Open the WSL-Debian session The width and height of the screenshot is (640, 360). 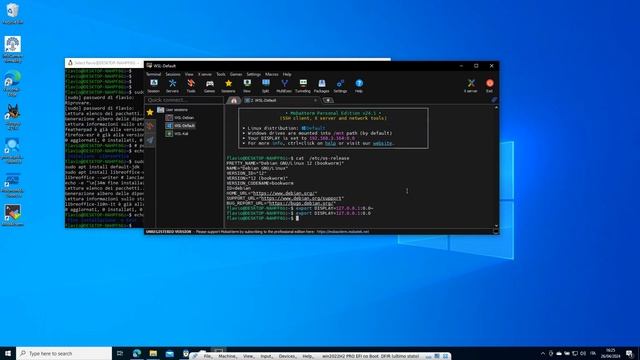pos(180,118)
